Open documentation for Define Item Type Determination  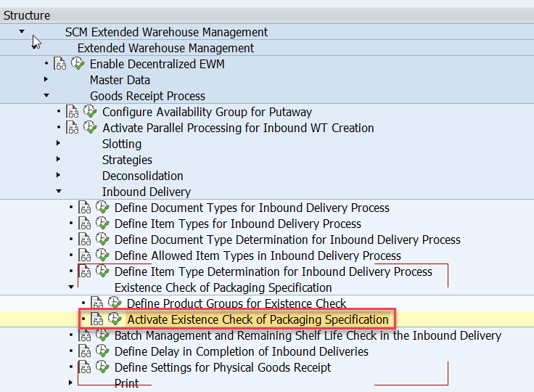pos(84,271)
